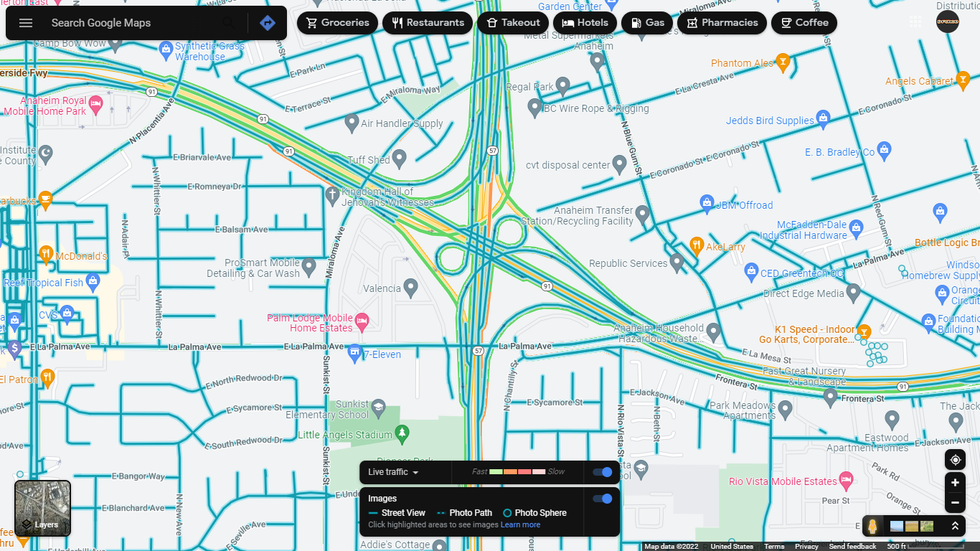Click the 7-Eleven map pin
The image size is (980, 551).
354,352
